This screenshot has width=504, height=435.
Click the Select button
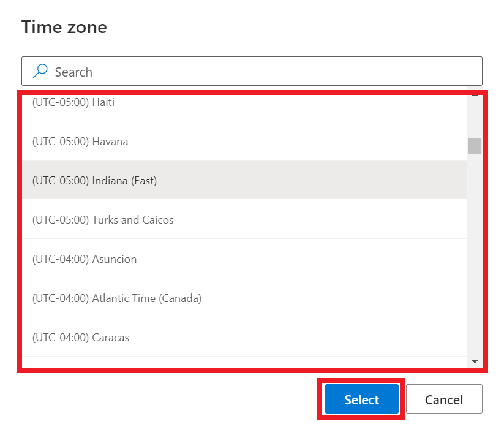pyautogui.click(x=361, y=399)
